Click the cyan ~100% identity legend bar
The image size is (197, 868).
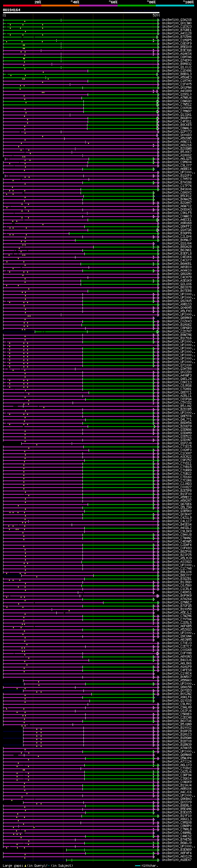(175, 6)
